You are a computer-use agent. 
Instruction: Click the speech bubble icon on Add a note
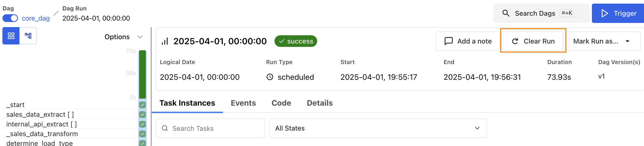(x=449, y=41)
